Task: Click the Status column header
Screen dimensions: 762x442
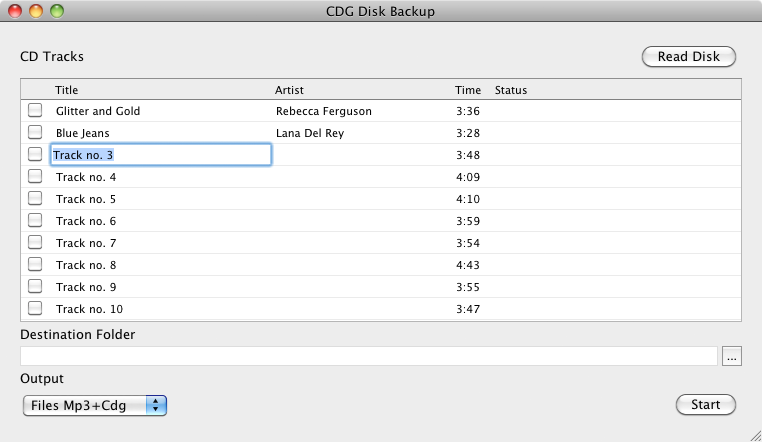Action: pyautogui.click(x=510, y=90)
